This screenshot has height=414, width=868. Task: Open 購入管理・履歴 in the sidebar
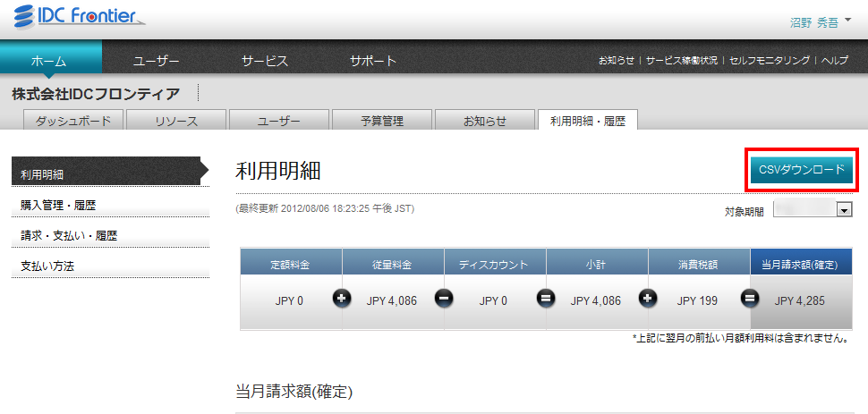click(x=111, y=206)
